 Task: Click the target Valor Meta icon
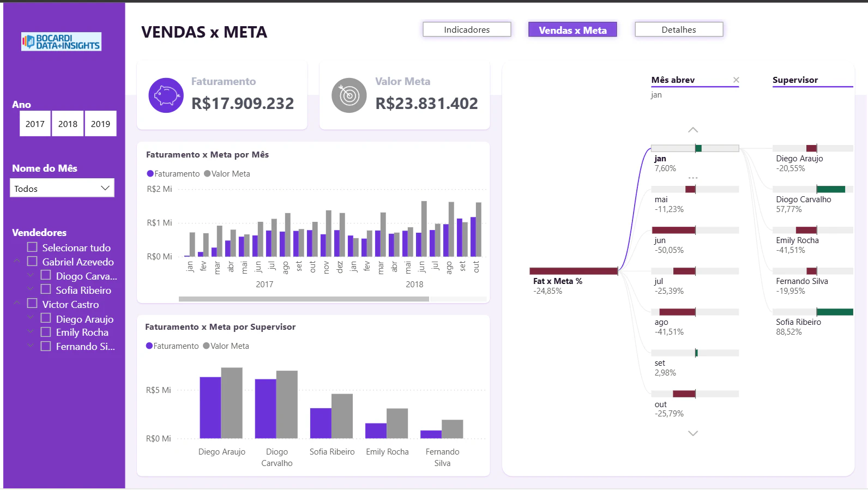click(349, 95)
